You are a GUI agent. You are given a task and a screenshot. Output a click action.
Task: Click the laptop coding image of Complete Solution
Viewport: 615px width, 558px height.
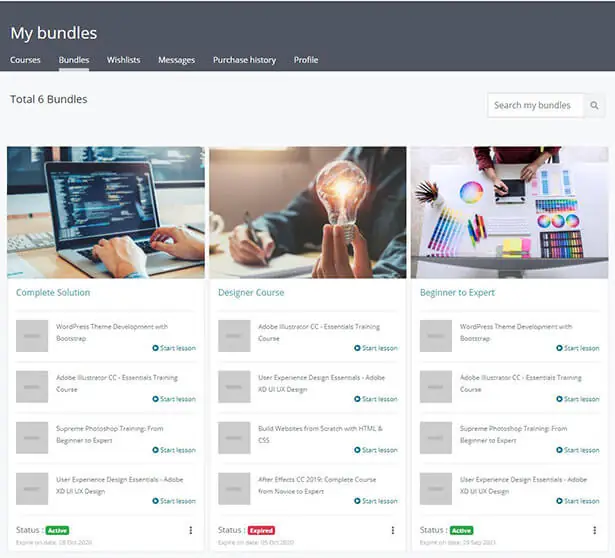pos(105,212)
